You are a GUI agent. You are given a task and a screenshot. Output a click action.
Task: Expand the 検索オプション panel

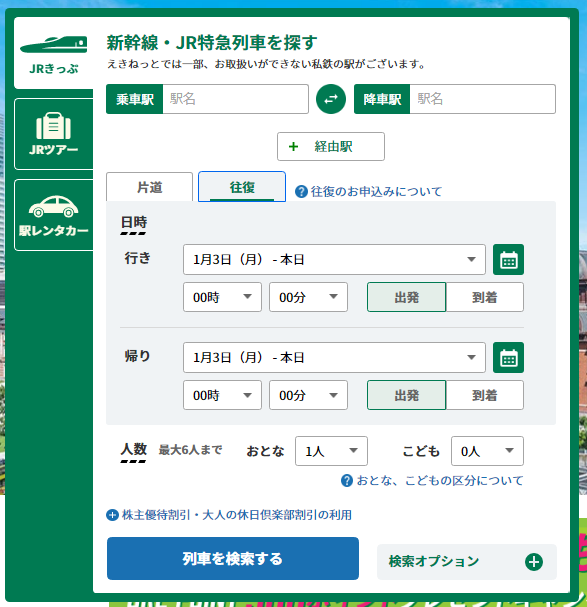[x=467, y=562]
